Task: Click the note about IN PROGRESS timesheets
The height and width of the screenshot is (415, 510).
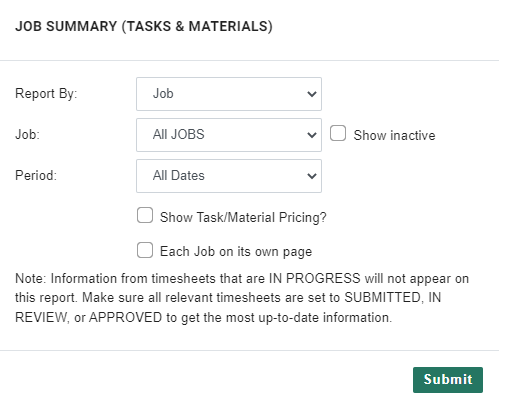Action: coord(242,298)
